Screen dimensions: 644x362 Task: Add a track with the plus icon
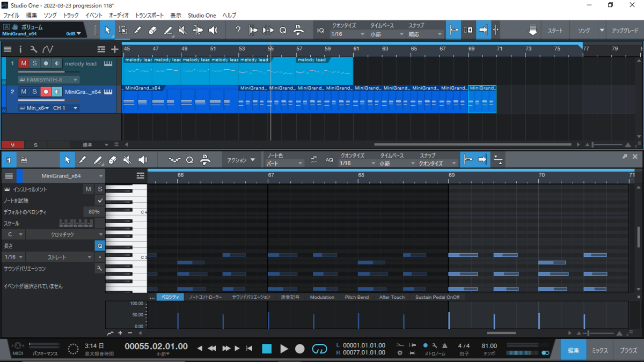(114, 49)
